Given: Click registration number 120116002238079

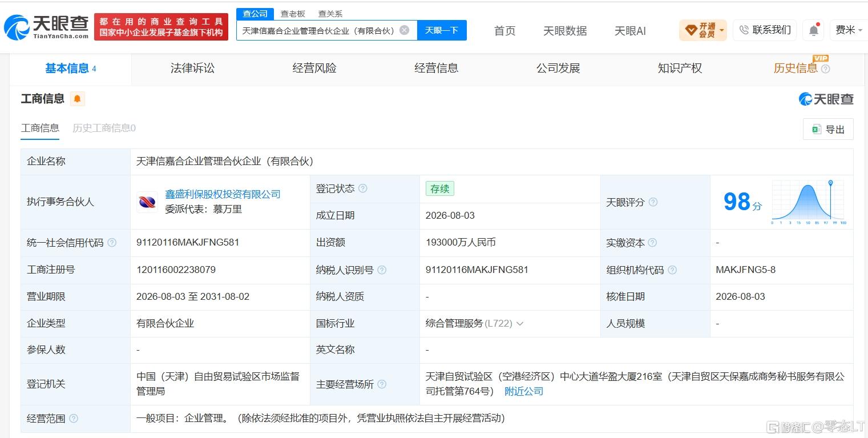Looking at the screenshot, I should pyautogui.click(x=176, y=270).
